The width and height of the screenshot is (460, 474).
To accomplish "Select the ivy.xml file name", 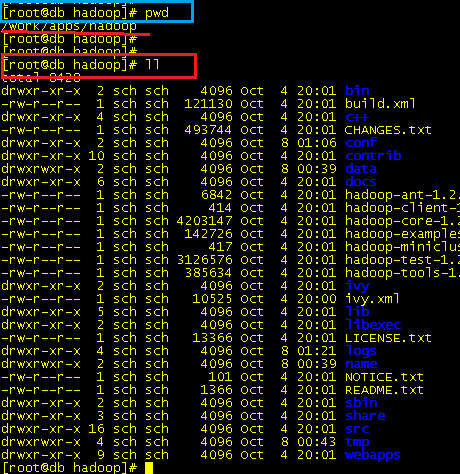I will [372, 299].
